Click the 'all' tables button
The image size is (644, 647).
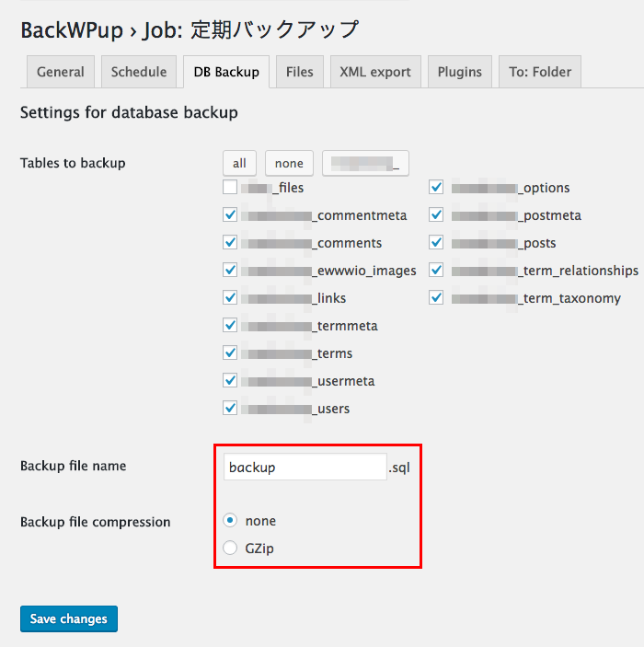(x=239, y=164)
